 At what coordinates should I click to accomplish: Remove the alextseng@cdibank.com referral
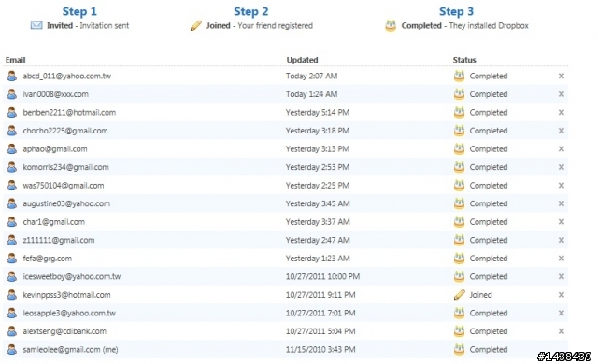tap(561, 331)
